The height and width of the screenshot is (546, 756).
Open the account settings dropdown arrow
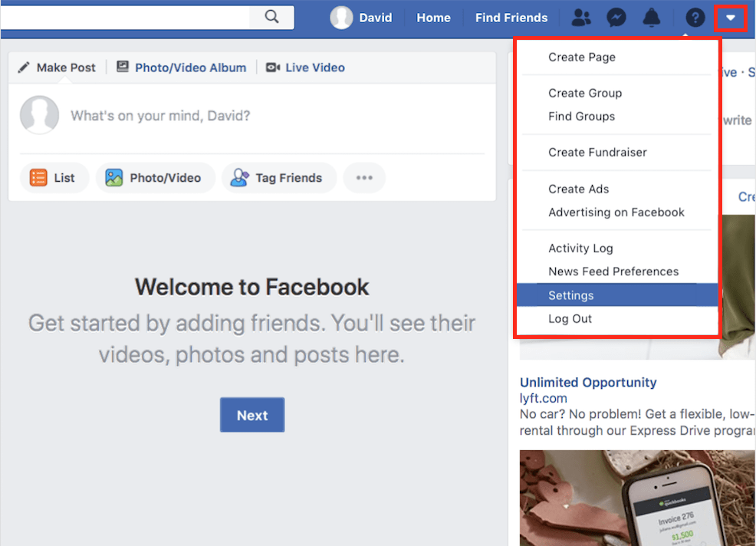[x=730, y=17]
